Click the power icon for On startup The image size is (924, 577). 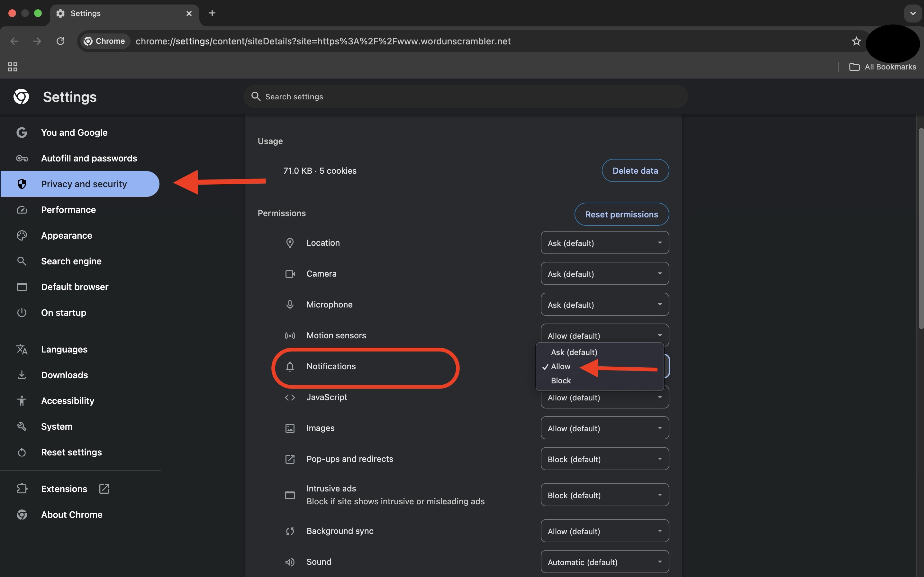coord(22,313)
